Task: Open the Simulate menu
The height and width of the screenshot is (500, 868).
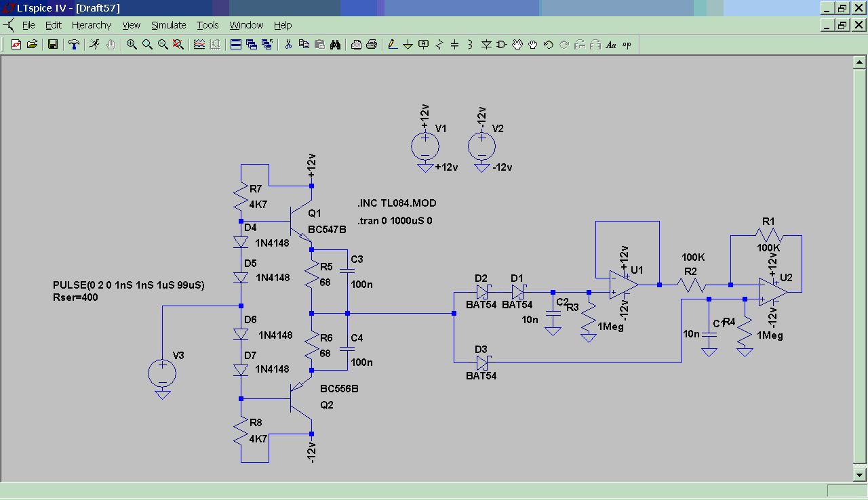Action: tap(168, 25)
